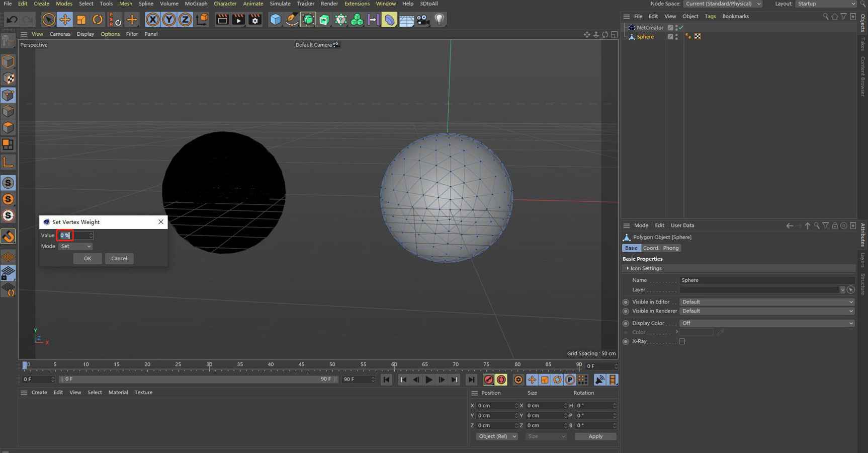Viewport: 868px width, 453px height.
Task: Add a Camera object
Action: click(x=423, y=20)
